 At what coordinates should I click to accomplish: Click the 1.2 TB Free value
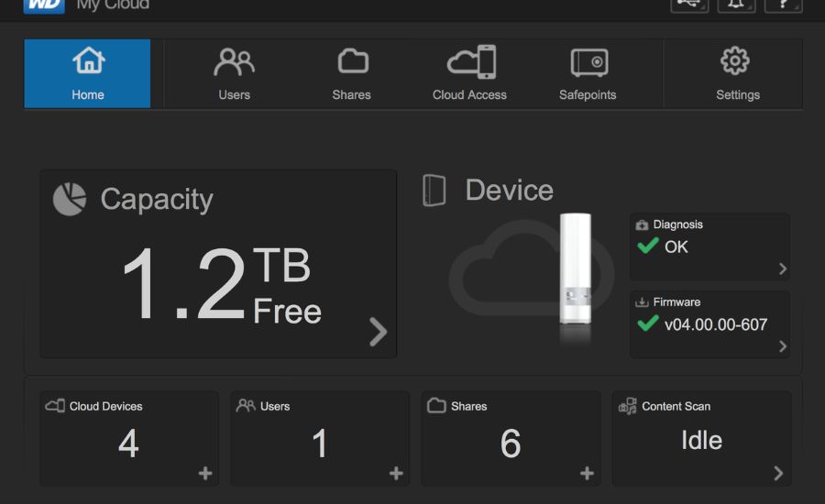(x=222, y=285)
